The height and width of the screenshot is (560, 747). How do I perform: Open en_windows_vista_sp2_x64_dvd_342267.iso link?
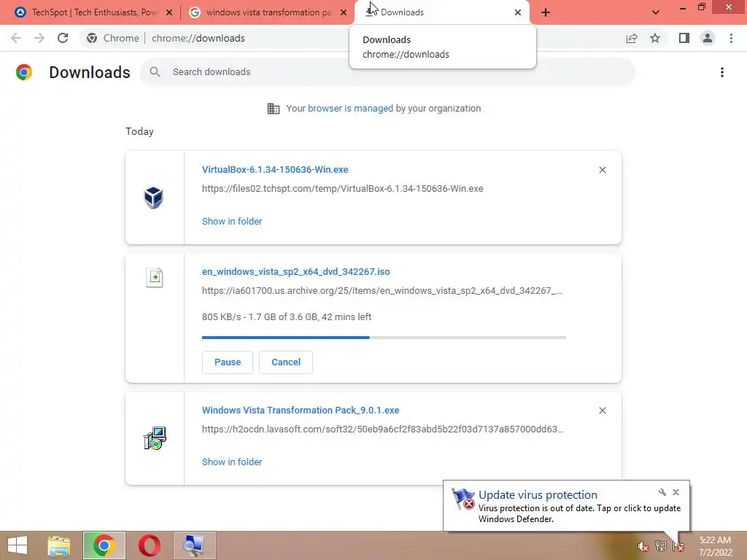click(x=296, y=272)
